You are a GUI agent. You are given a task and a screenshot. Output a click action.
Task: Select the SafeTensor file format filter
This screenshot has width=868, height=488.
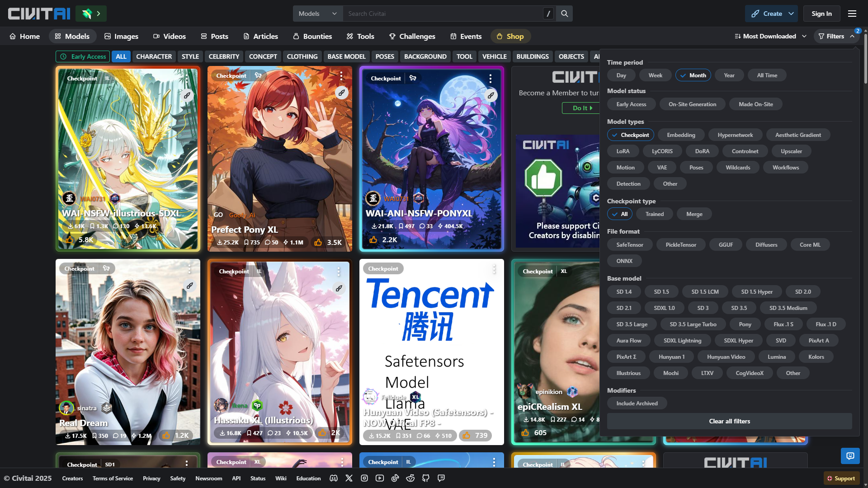pos(629,245)
